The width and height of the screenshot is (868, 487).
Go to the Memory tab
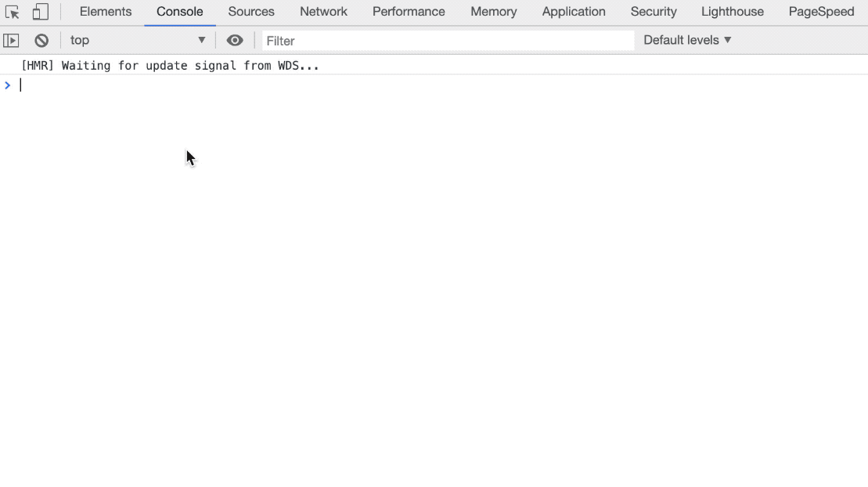point(493,12)
